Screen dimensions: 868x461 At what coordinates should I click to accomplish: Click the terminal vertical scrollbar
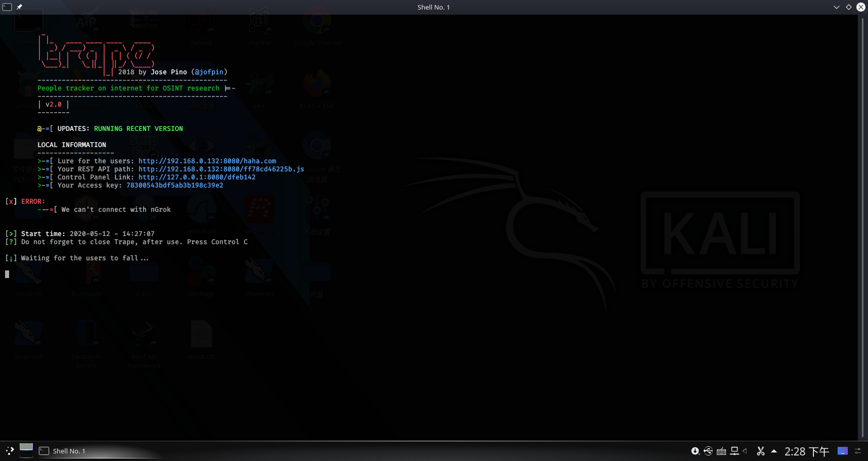[862, 227]
